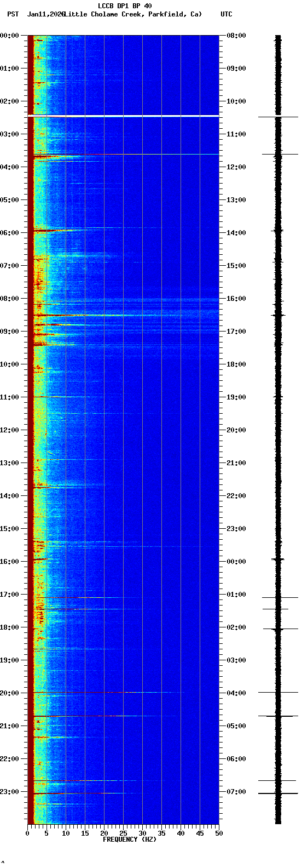Pick the "07:00" label on the UTC axis
The width and height of the screenshot is (302, 868).
click(x=236, y=792)
